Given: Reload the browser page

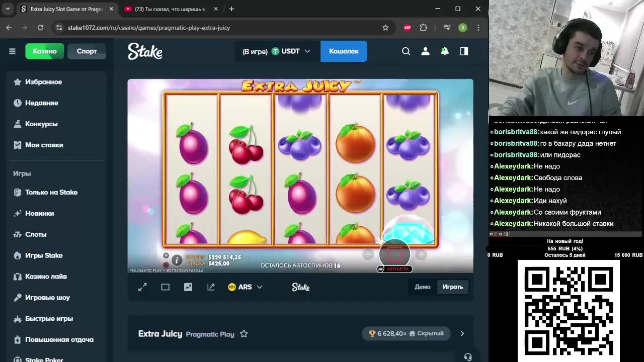Looking at the screenshot, I should click(40, 28).
